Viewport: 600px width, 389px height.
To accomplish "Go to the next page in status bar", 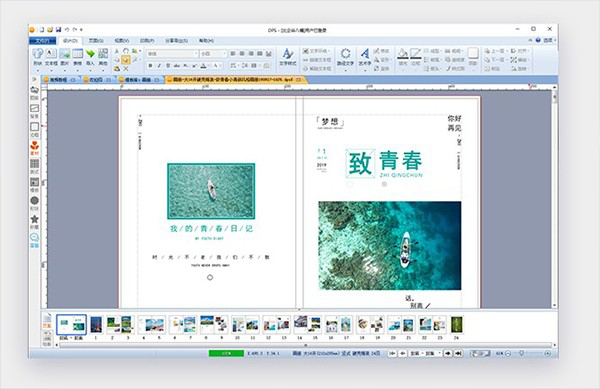I will pos(448,353).
